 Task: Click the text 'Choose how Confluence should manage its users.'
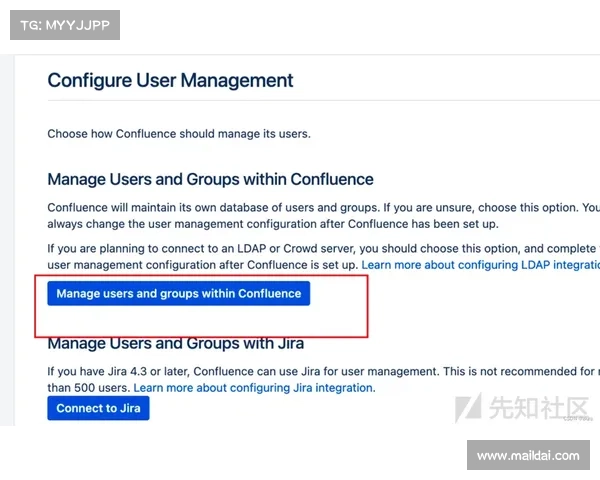(x=179, y=134)
